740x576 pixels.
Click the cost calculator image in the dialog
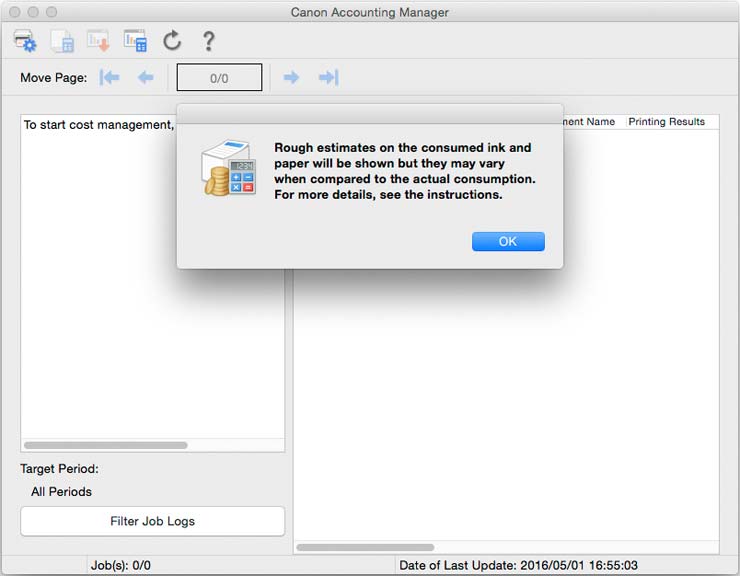229,168
